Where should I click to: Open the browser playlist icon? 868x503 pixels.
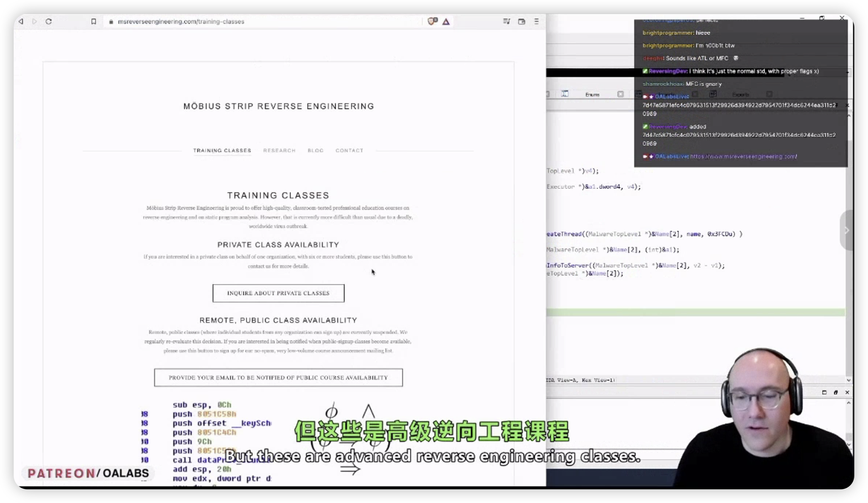506,21
